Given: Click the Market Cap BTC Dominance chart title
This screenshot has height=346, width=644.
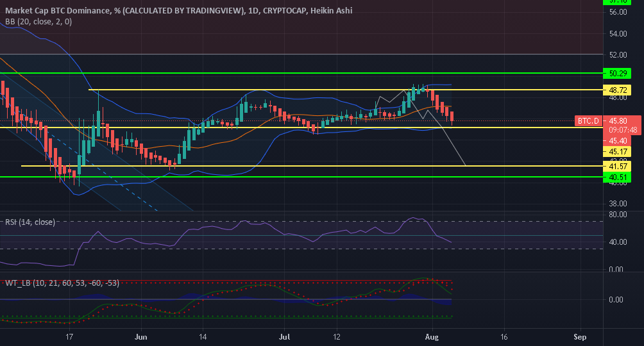Looking at the screenshot, I should (x=179, y=10).
